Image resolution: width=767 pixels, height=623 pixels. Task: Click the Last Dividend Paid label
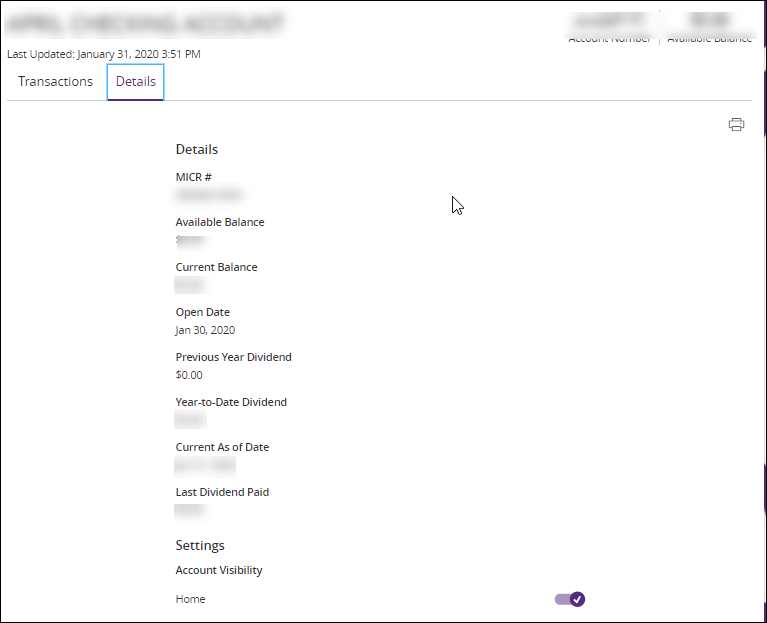tap(222, 492)
